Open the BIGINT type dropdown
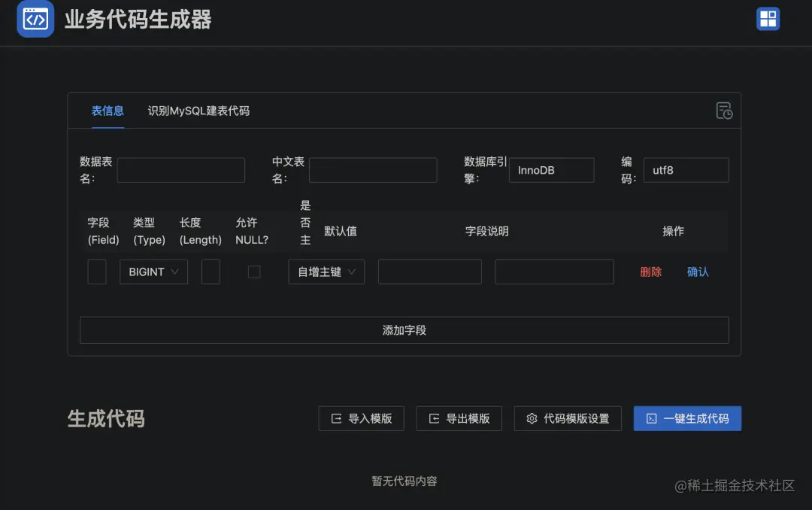This screenshot has height=510, width=812. coord(153,272)
